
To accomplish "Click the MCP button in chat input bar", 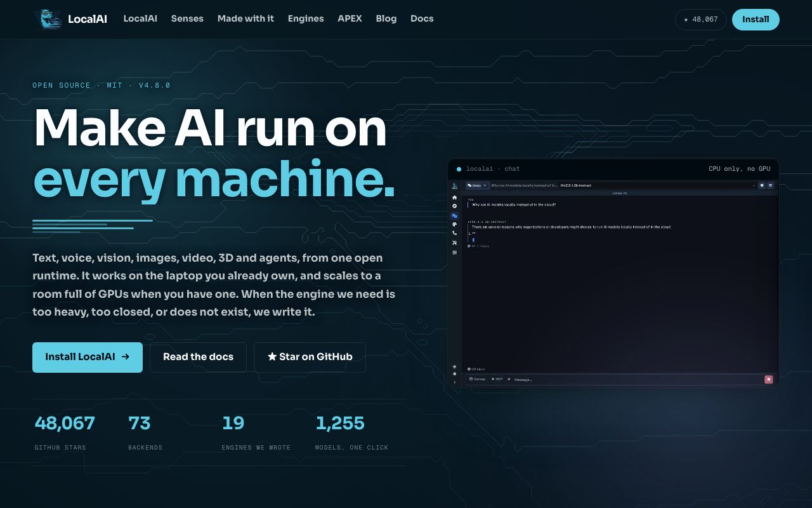I will (x=497, y=379).
